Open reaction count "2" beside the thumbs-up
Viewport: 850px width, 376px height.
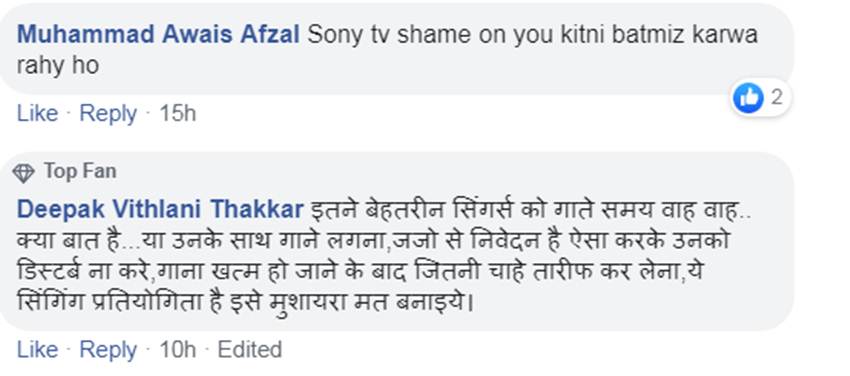777,98
